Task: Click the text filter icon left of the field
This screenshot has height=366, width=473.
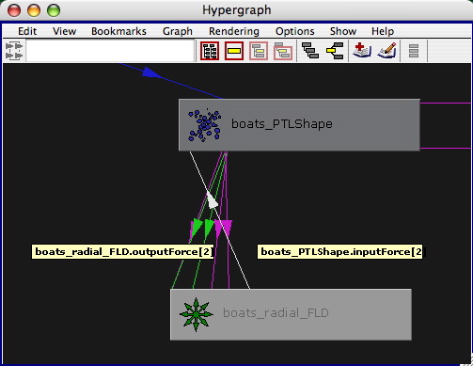Action: (14, 51)
